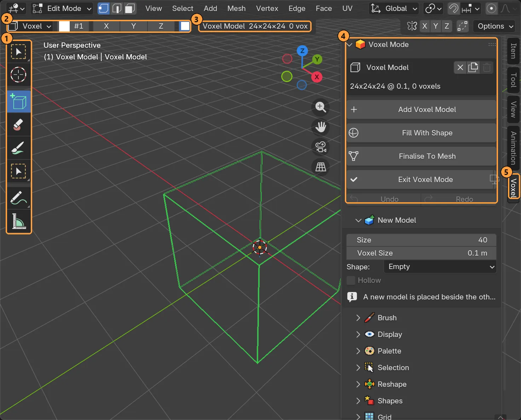Select the voxel selection box tool

click(x=18, y=171)
